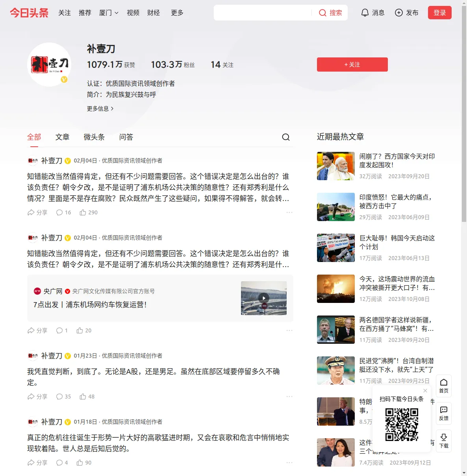Expand the 厦门 city dropdown
The height and width of the screenshot is (476, 467).
[109, 13]
